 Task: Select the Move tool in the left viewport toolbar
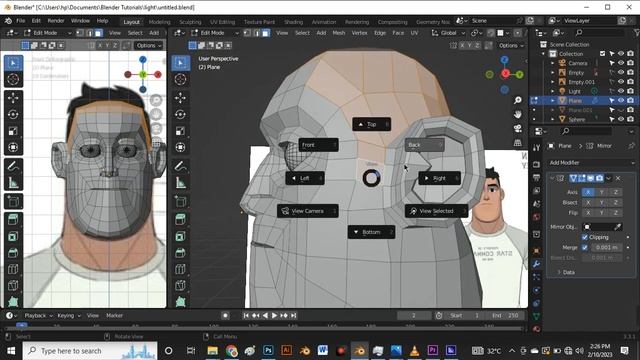click(13, 97)
